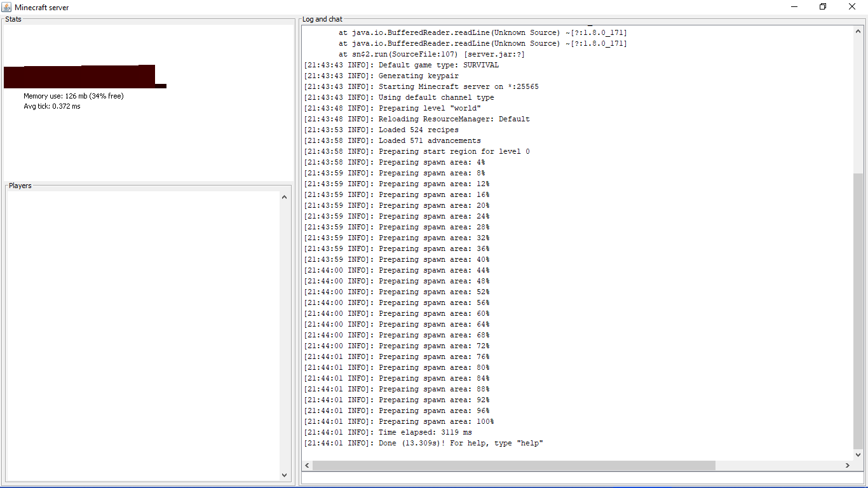The width and height of the screenshot is (868, 488).
Task: Click the "Preparing spawn area: 88%" log line
Action: [397, 389]
